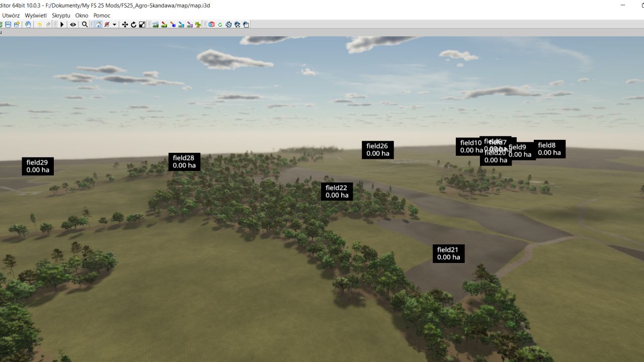Click the magnifying glass search icon
Viewport: 644px width, 362px height.
85,24
